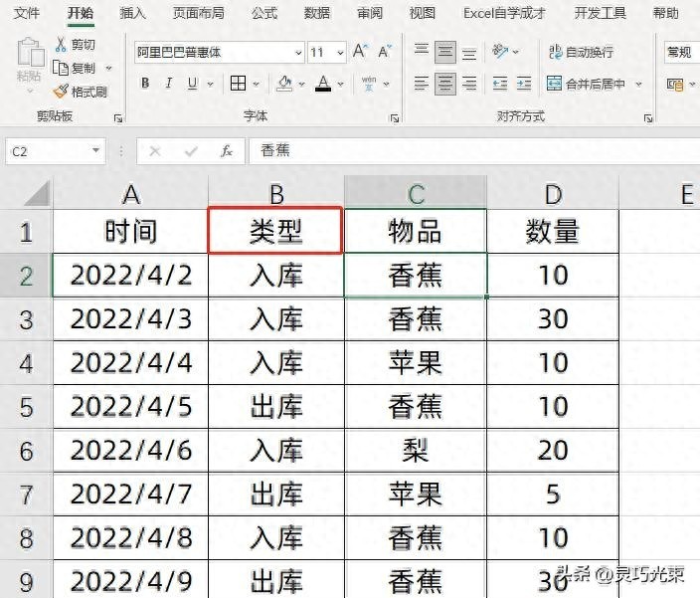Screen dimensions: 700x598
Task: Select the quantity cell containing 20
Action: coord(553,450)
